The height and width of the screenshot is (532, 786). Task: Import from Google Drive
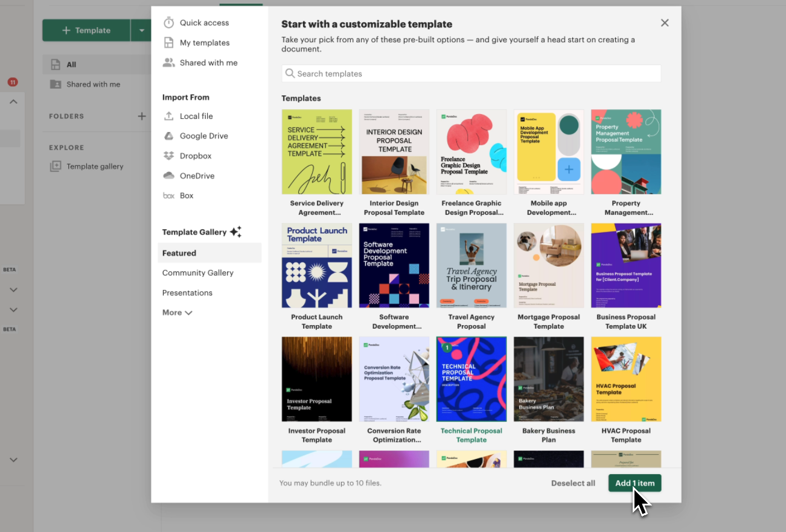203,136
